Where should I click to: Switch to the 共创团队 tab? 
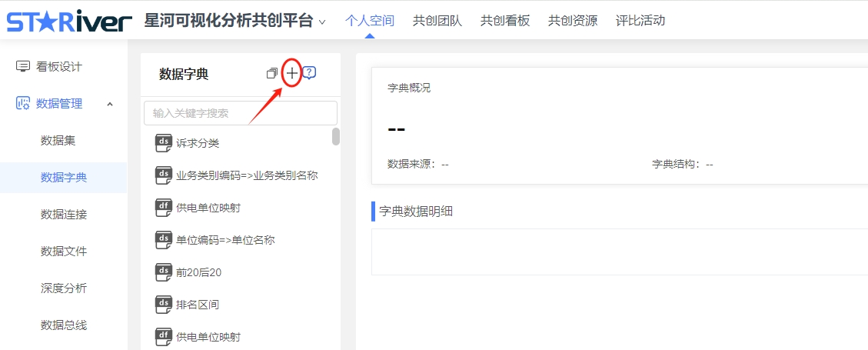[437, 21]
